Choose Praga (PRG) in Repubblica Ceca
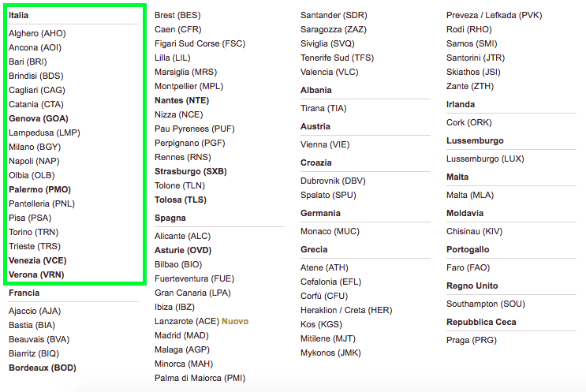The height and width of the screenshot is (392, 586). pos(470,340)
